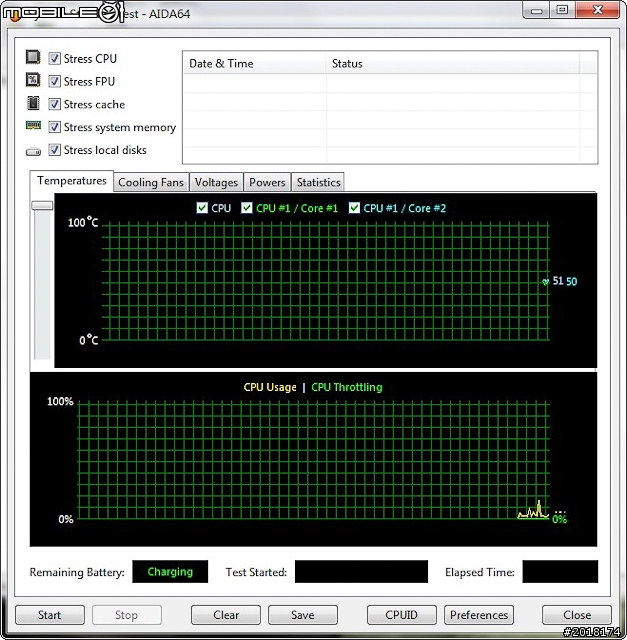This screenshot has width=627, height=640.
Task: Close the window with the red X
Action: tap(598, 10)
